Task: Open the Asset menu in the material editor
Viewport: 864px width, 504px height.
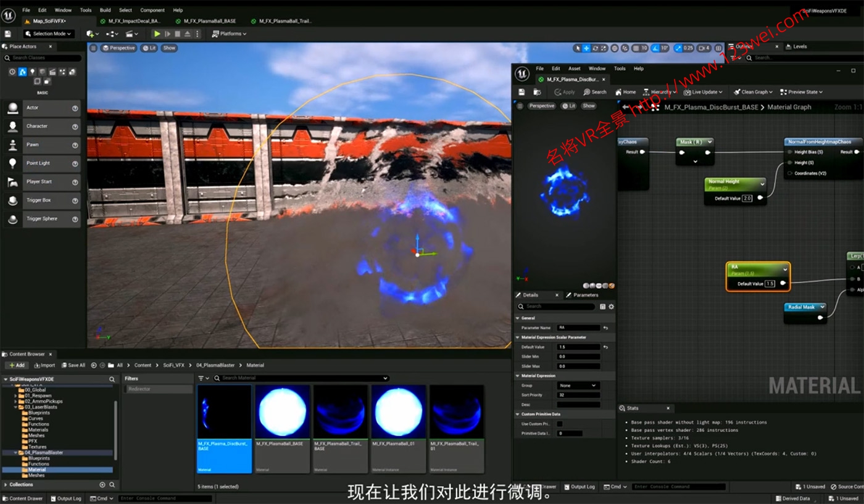Action: pos(574,68)
